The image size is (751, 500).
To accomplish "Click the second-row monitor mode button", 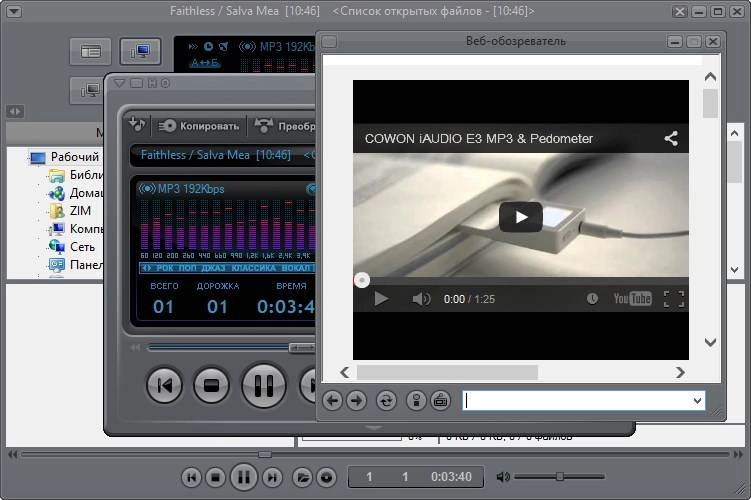I will point(87,90).
